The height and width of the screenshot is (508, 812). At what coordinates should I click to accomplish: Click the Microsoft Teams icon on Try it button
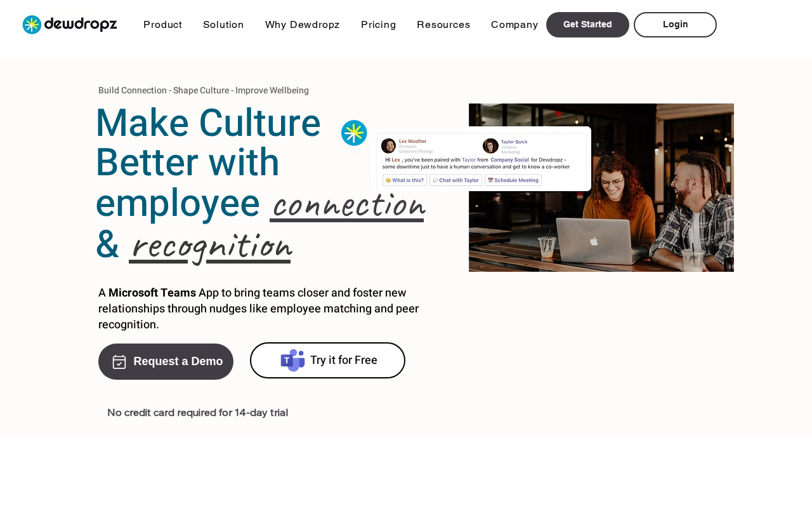coord(292,360)
